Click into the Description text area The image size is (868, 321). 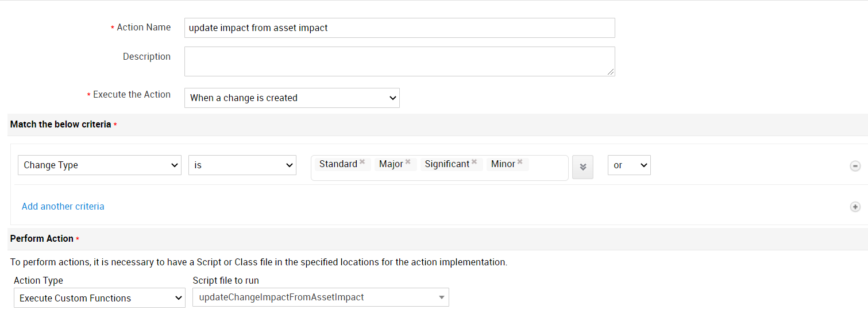point(399,61)
